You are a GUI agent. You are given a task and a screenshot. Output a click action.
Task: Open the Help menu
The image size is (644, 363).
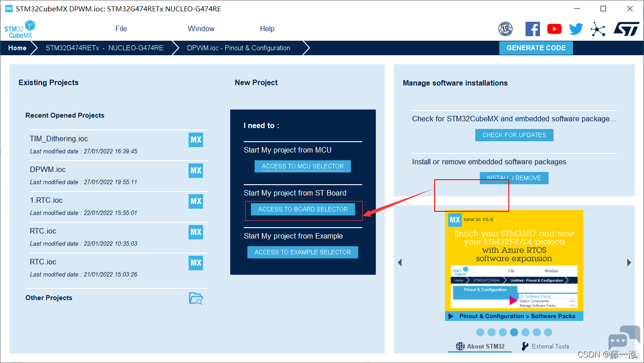[x=267, y=29]
